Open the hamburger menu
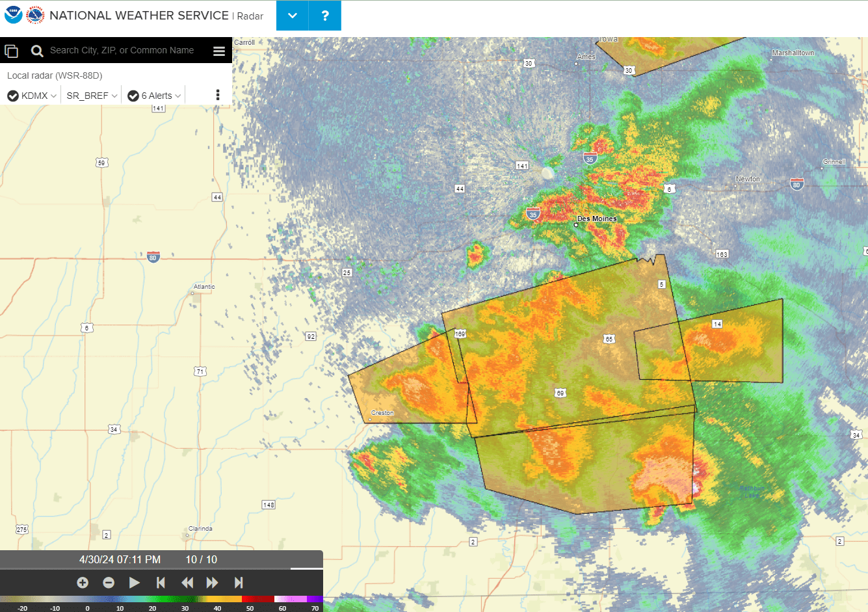Screen dimensions: 868x612 pos(219,51)
